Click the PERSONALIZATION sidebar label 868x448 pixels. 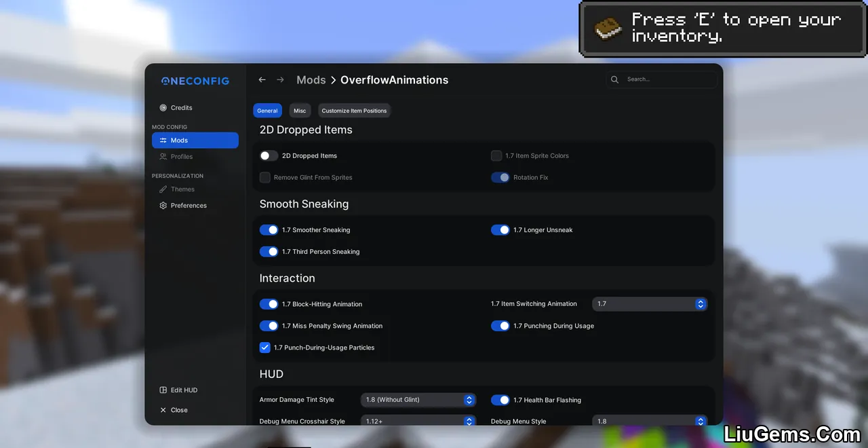178,176
